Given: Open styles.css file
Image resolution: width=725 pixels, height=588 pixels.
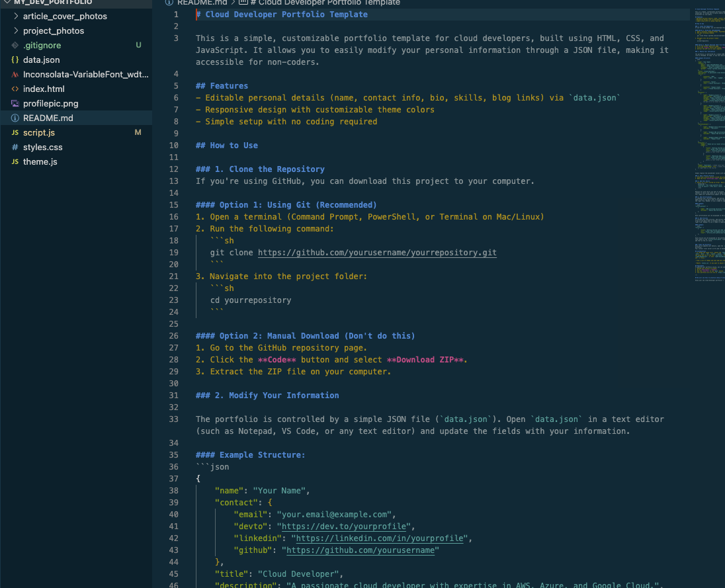Looking at the screenshot, I should (x=43, y=147).
